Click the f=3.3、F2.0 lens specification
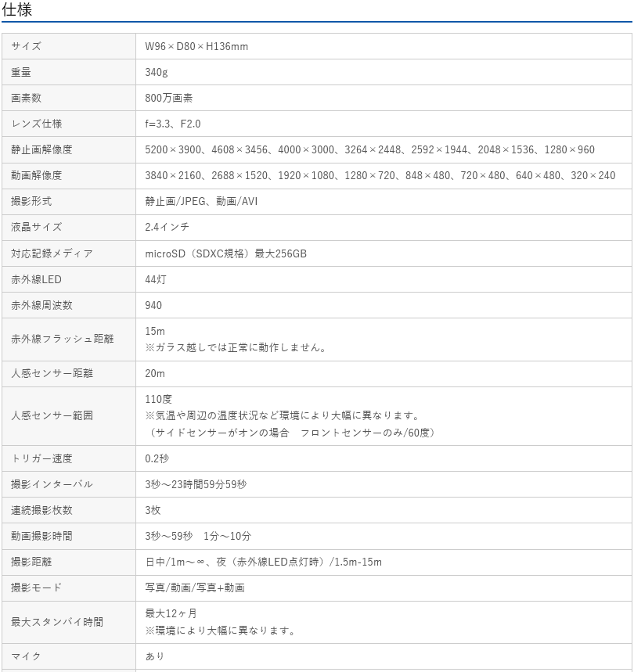This screenshot has height=672, width=634. tap(173, 124)
